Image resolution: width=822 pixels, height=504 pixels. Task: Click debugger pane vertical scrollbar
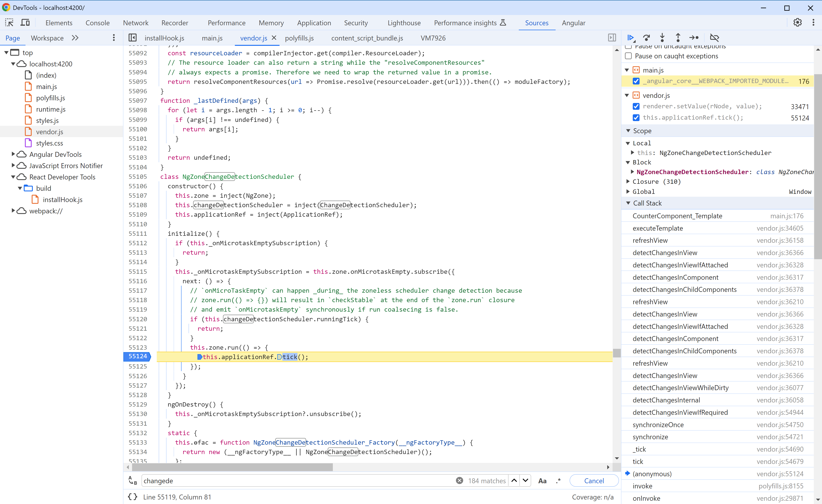pyautogui.click(x=818, y=167)
